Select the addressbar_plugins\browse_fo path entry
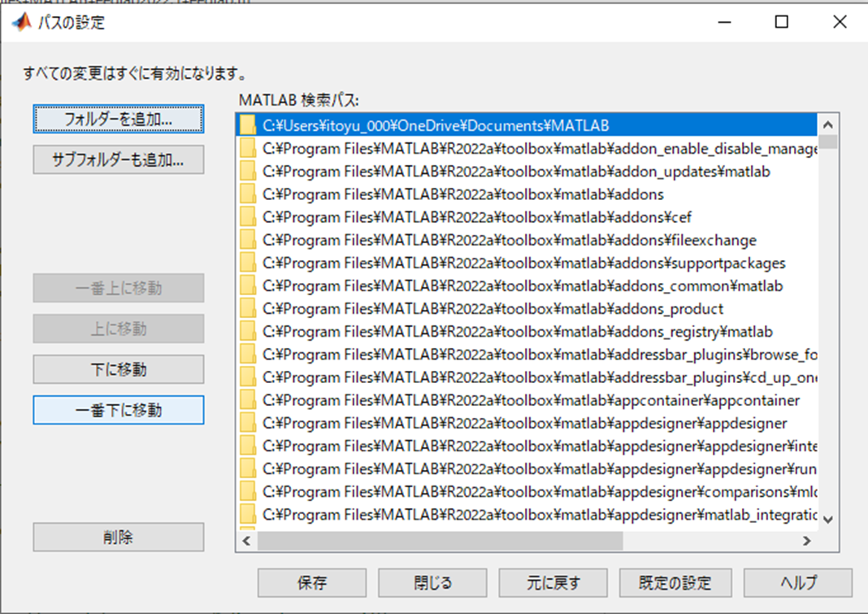 coord(527,354)
